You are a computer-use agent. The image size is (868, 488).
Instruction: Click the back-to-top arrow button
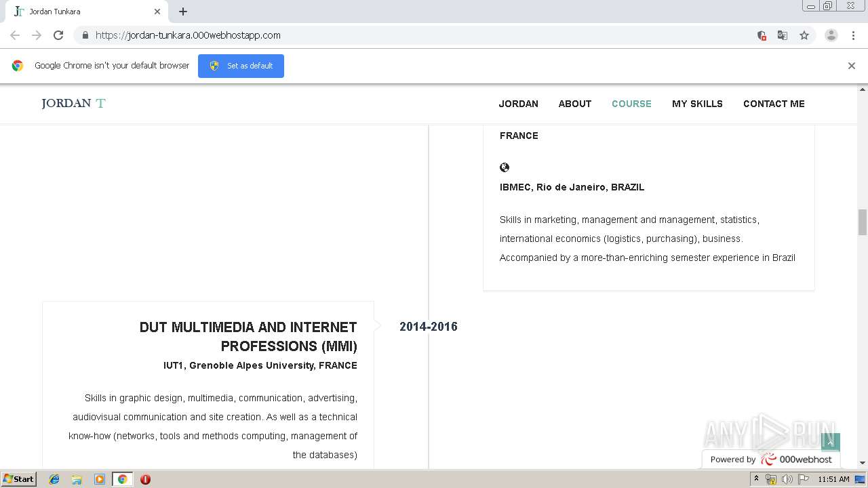(x=831, y=442)
